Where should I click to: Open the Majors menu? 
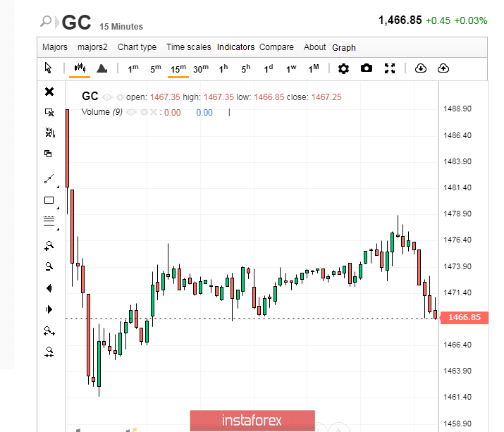[55, 47]
